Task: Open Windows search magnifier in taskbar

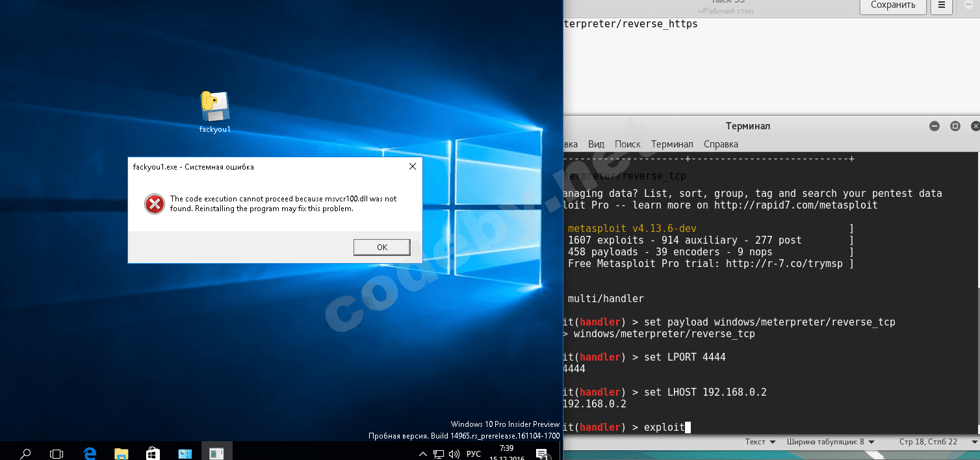Action: pyautogui.click(x=26, y=453)
